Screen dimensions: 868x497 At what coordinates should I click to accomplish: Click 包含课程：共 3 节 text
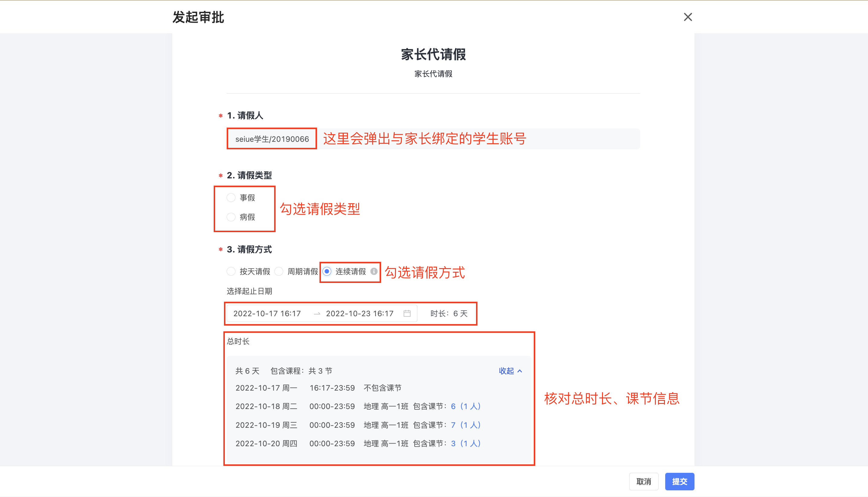301,371
